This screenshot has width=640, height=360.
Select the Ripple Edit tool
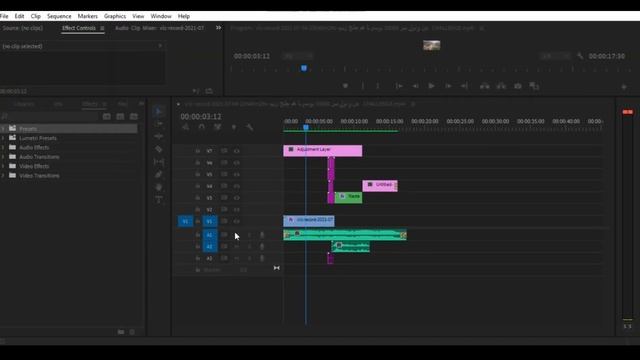tap(159, 136)
